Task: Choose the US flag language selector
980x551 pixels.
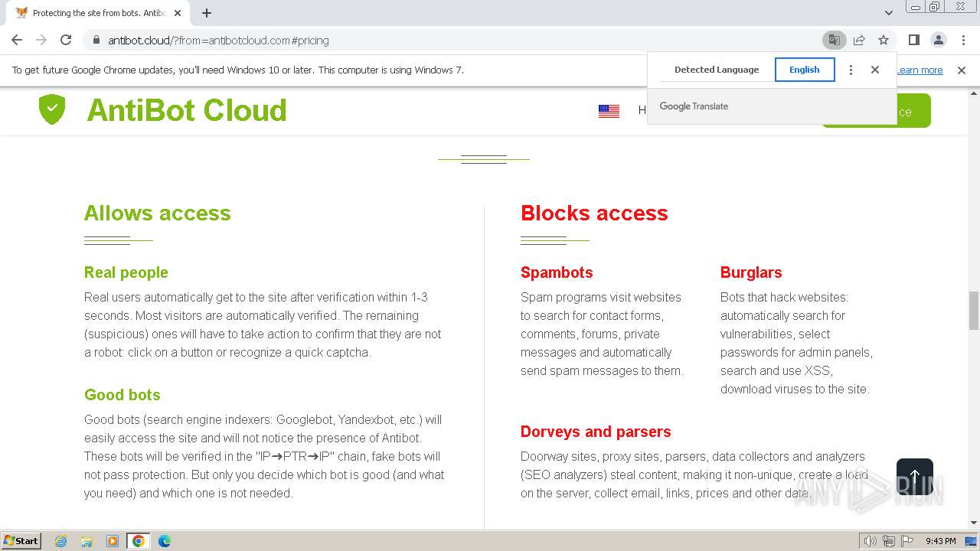Action: pos(609,111)
